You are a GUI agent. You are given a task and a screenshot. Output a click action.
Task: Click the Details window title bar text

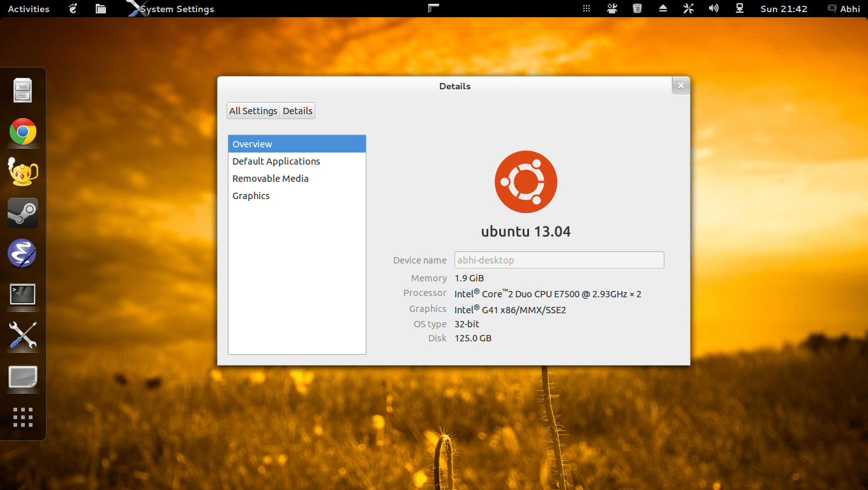[454, 86]
